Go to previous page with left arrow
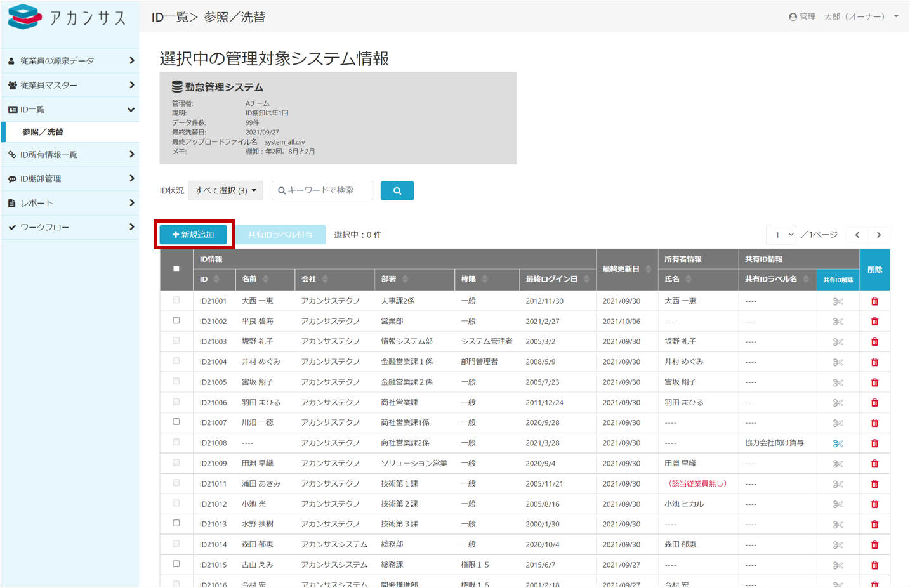The width and height of the screenshot is (910, 588). (857, 235)
